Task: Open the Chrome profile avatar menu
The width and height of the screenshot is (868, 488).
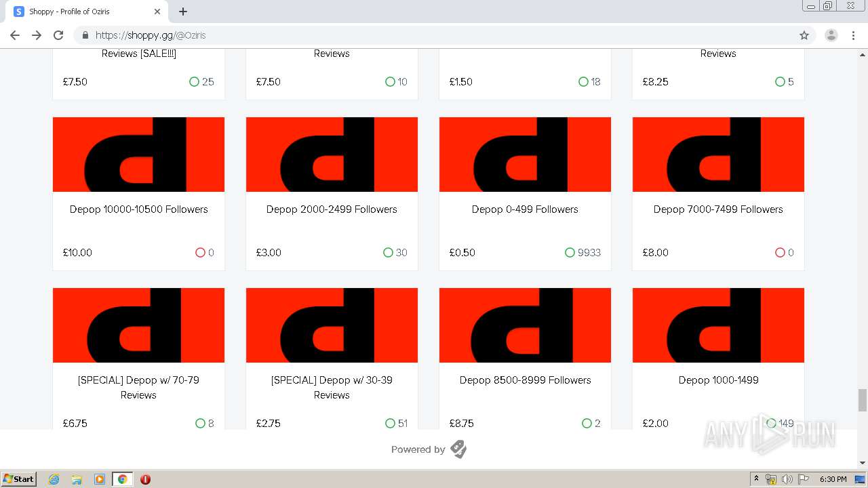Action: 831,35
